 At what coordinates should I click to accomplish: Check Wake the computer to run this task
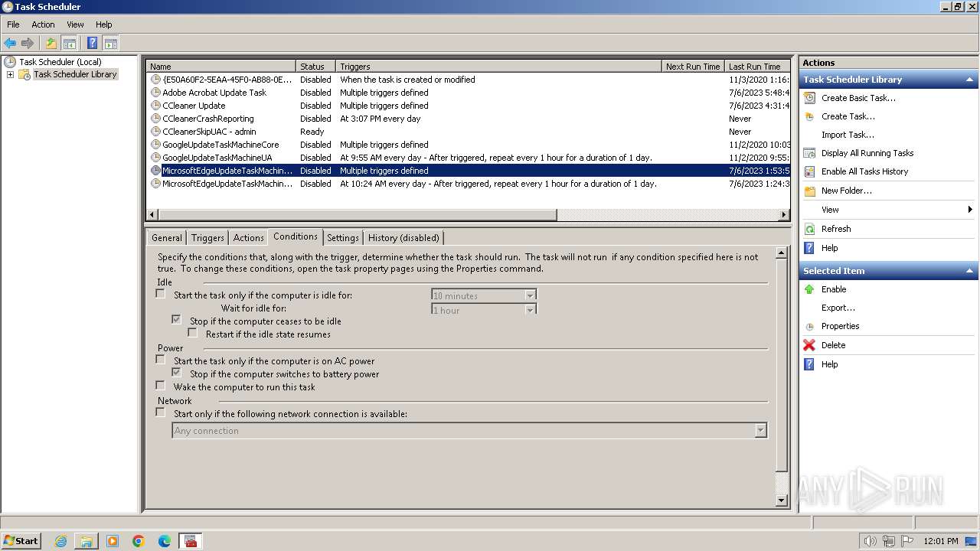pyautogui.click(x=160, y=386)
